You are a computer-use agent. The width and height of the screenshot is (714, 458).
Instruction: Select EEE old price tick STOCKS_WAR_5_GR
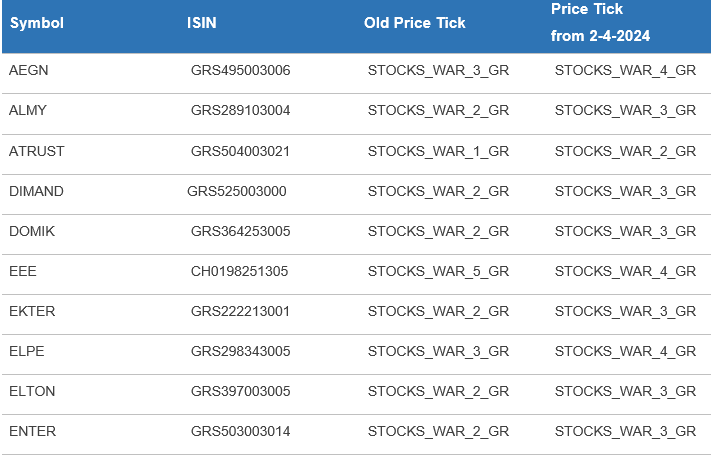pyautogui.click(x=438, y=271)
